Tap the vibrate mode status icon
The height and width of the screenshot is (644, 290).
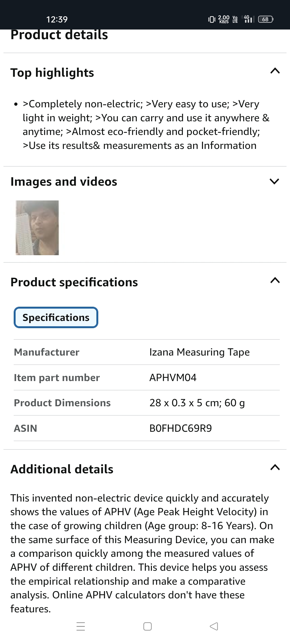212,19
